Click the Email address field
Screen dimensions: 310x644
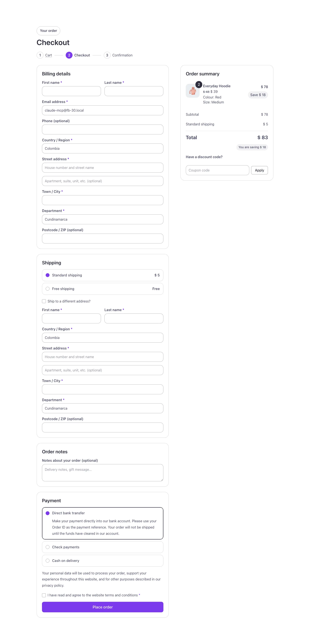coord(103,110)
